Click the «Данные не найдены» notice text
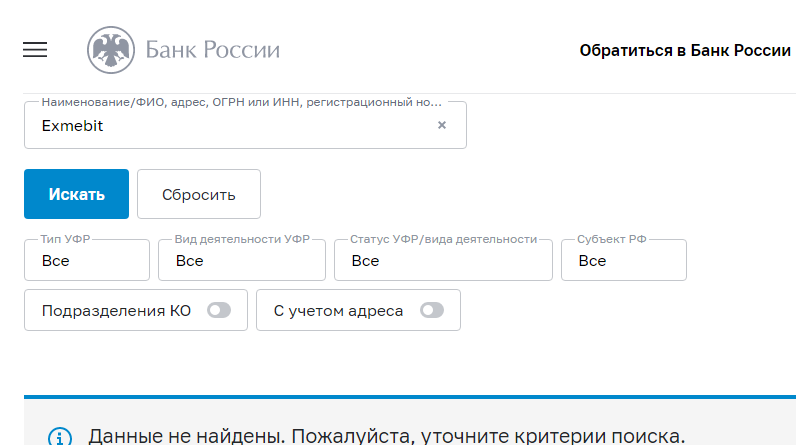796x445 pixels. (x=386, y=436)
